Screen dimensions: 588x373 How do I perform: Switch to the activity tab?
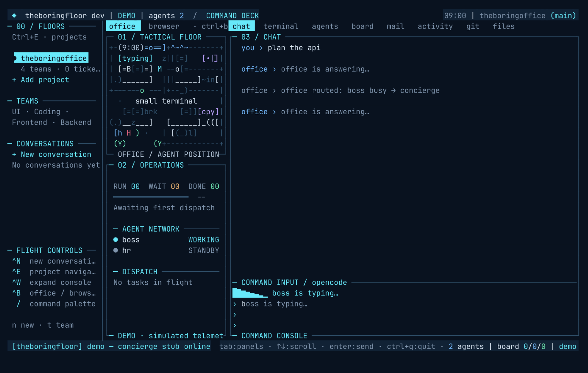point(435,26)
